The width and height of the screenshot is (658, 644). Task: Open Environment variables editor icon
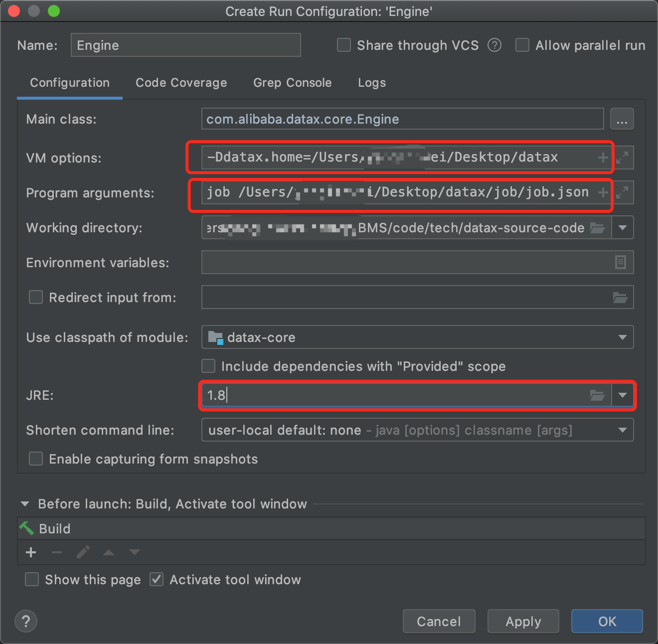tap(620, 262)
